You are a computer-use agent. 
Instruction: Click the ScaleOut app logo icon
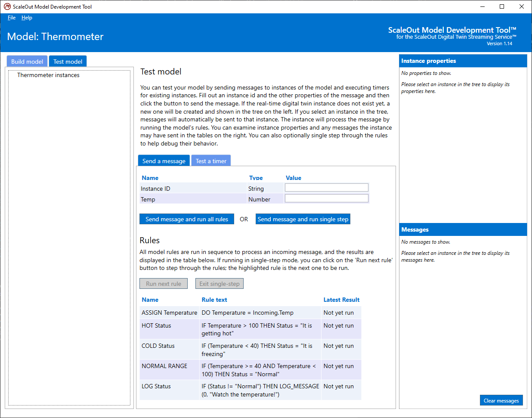tap(7, 6)
